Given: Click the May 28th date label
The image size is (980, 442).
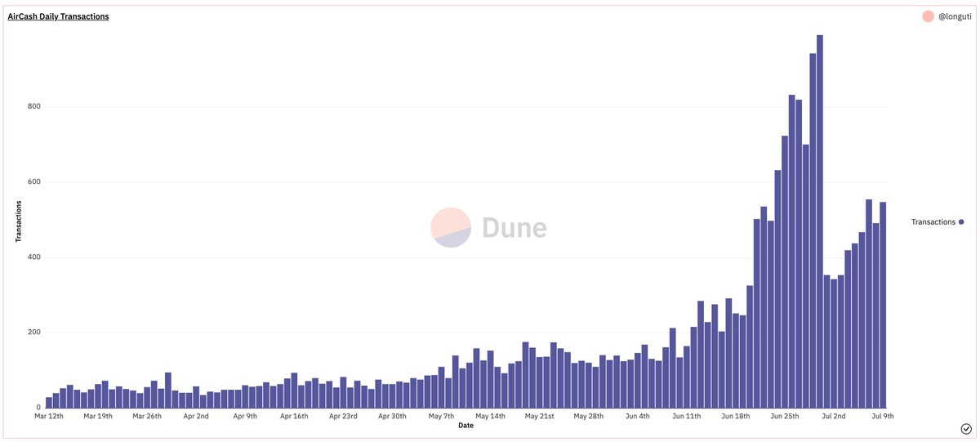Looking at the screenshot, I should click(589, 416).
